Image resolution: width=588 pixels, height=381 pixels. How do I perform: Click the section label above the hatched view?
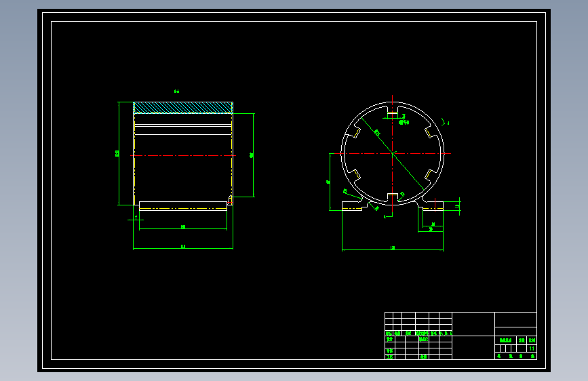point(176,91)
